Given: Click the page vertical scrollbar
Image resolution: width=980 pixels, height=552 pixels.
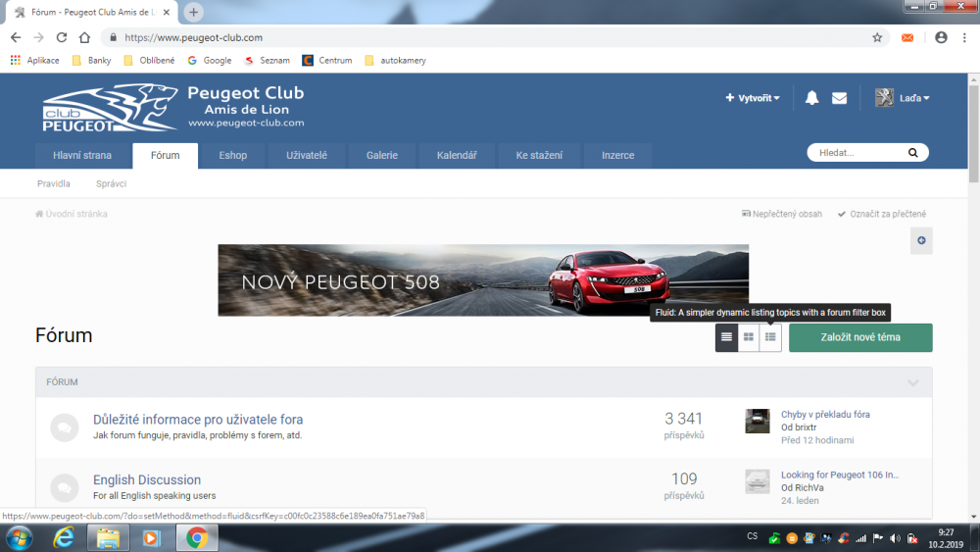Looking at the screenshot, I should 974,133.
